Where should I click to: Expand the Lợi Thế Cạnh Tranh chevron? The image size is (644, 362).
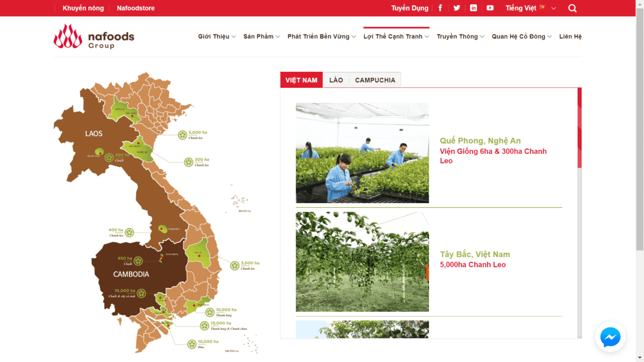[427, 37]
